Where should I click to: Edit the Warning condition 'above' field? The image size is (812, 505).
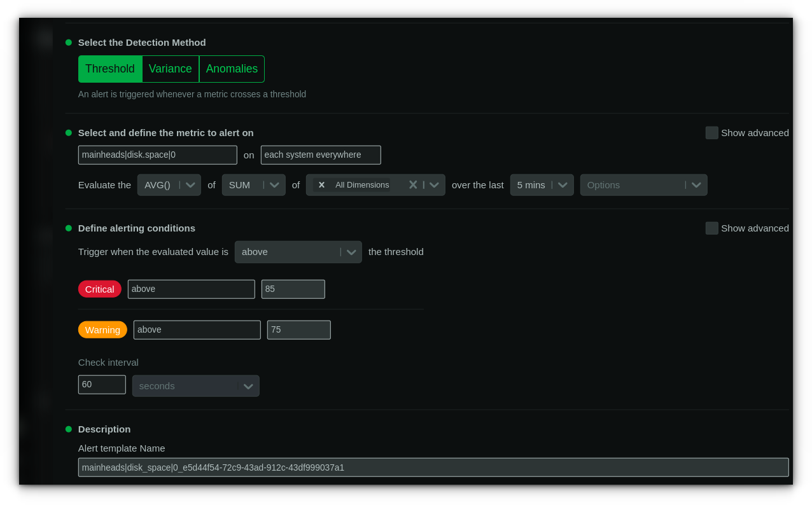pos(197,330)
